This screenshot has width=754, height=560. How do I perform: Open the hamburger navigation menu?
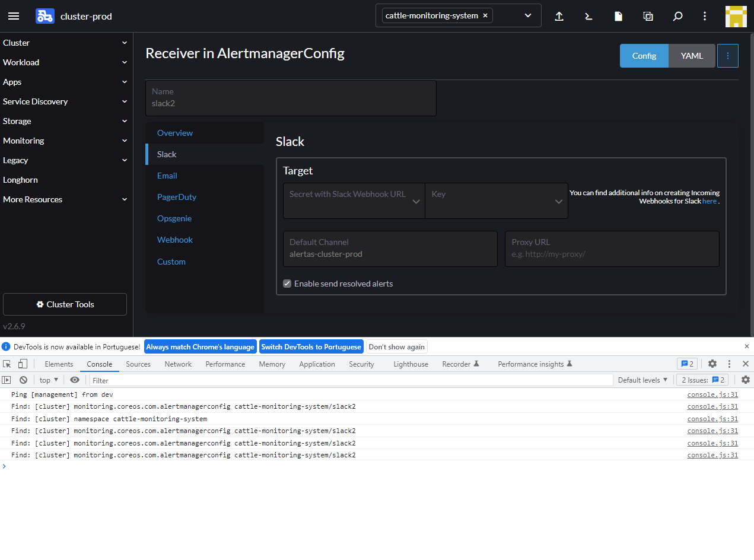tap(14, 16)
